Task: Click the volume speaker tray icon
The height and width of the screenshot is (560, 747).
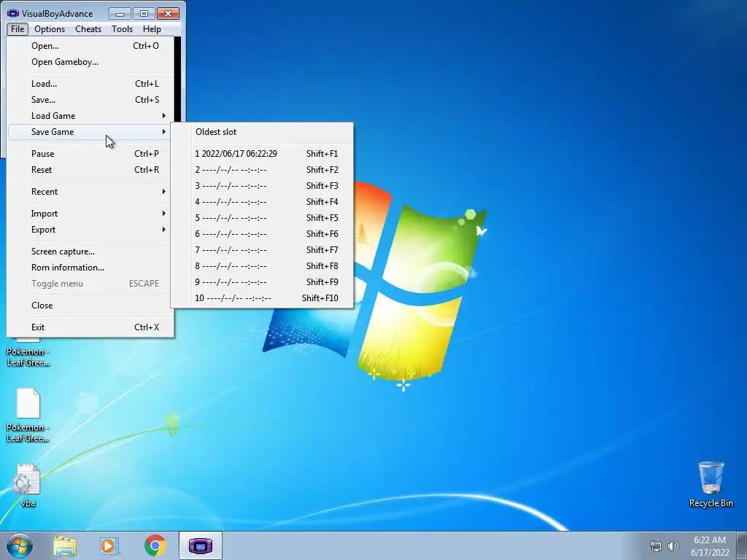Action: click(673, 546)
